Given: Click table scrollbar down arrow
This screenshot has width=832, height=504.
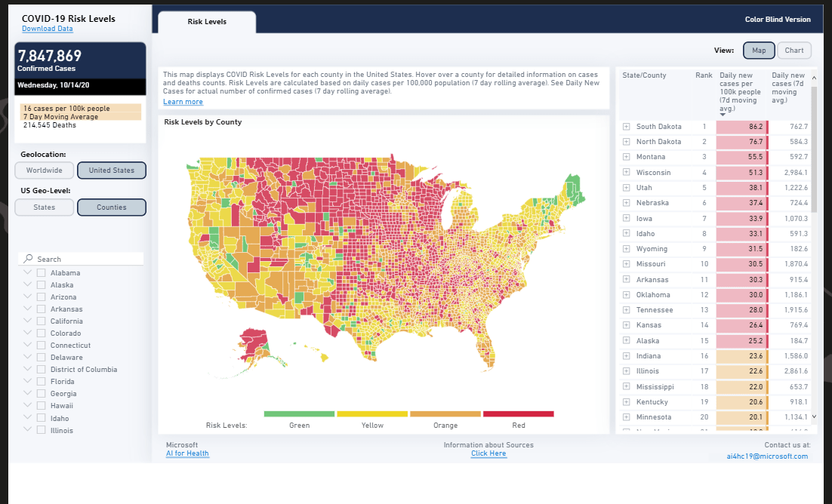Looking at the screenshot, I should (814, 417).
